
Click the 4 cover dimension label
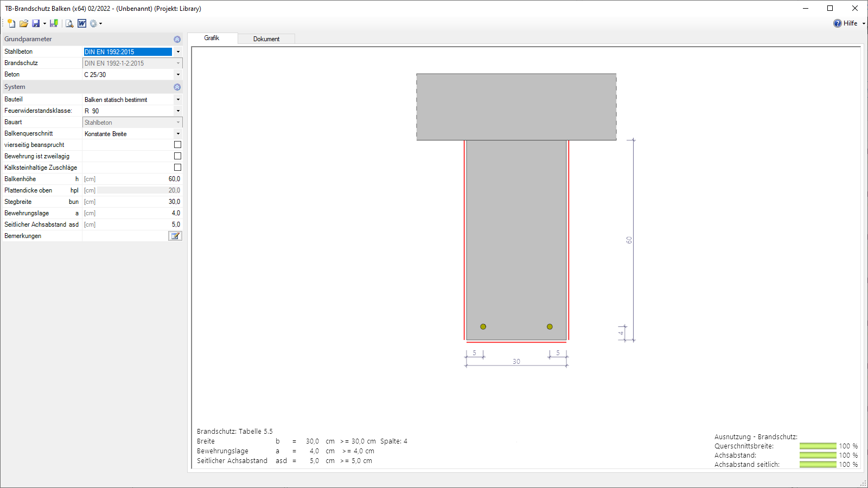(621, 333)
